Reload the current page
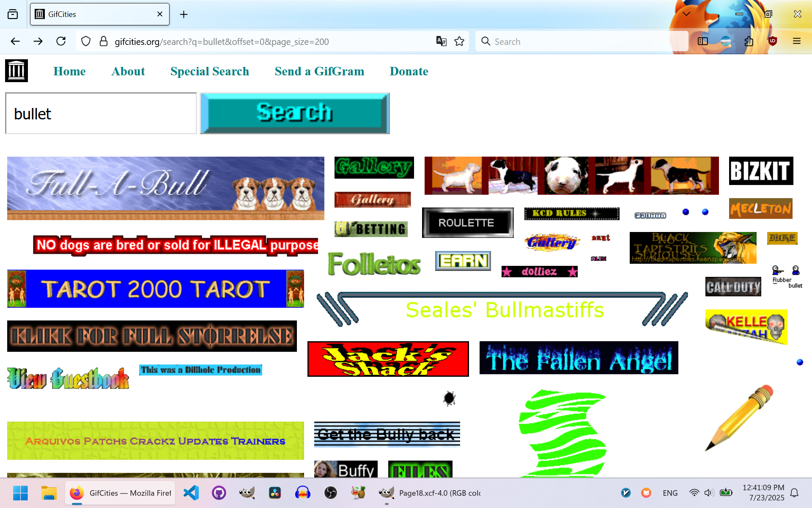Viewport: 812px width, 508px height. tap(61, 41)
